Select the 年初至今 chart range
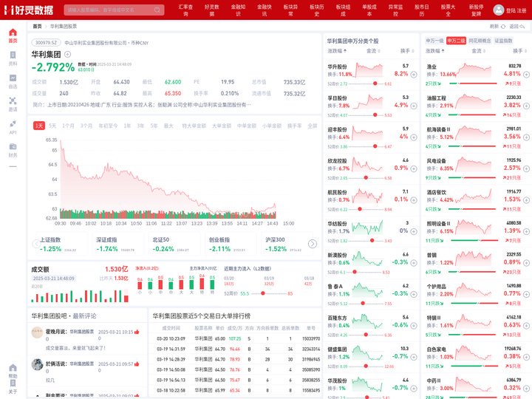This screenshot has width=532, height=399. point(108,126)
